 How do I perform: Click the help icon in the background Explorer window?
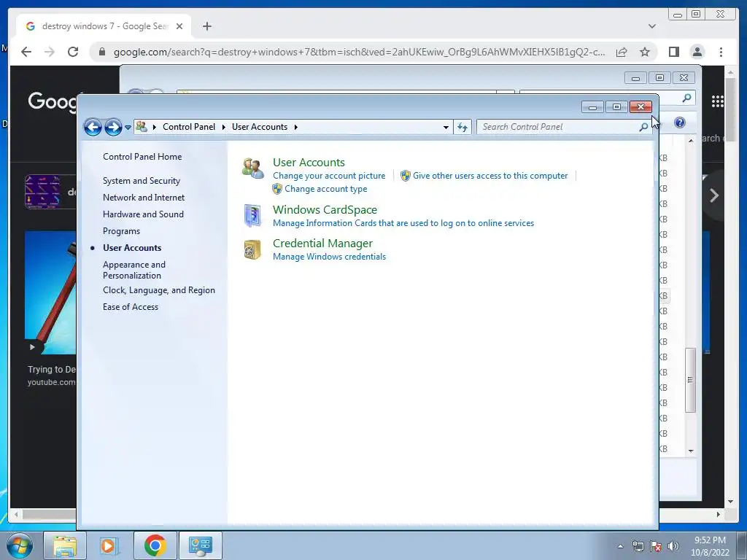[x=680, y=122]
